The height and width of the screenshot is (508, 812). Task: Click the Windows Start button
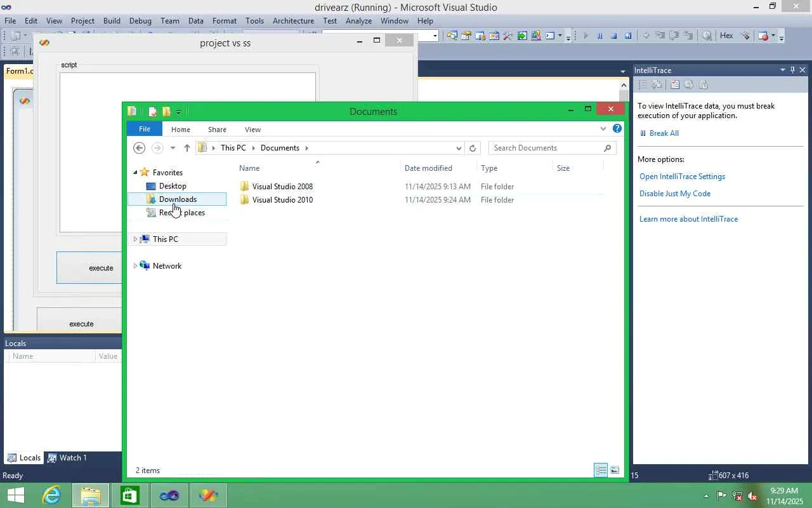(15, 495)
